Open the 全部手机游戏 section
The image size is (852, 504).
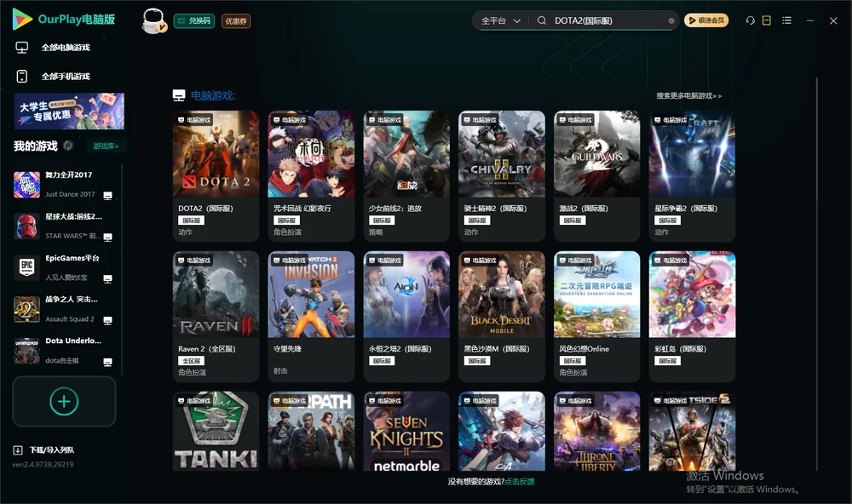[x=66, y=76]
